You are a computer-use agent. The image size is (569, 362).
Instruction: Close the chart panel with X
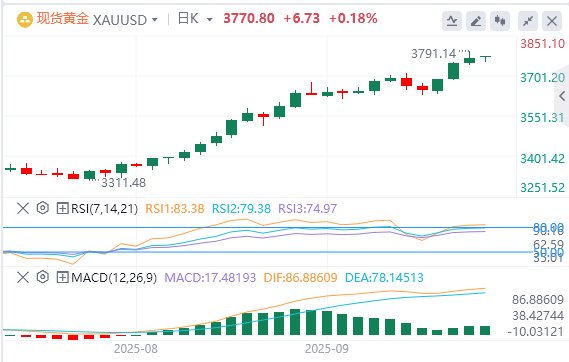pos(552,21)
